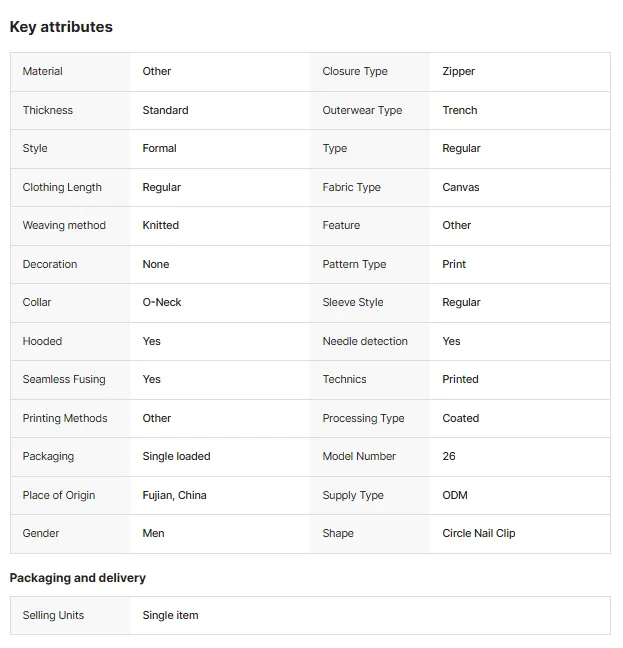Click the Formal style value
The image size is (623, 648).
click(159, 148)
